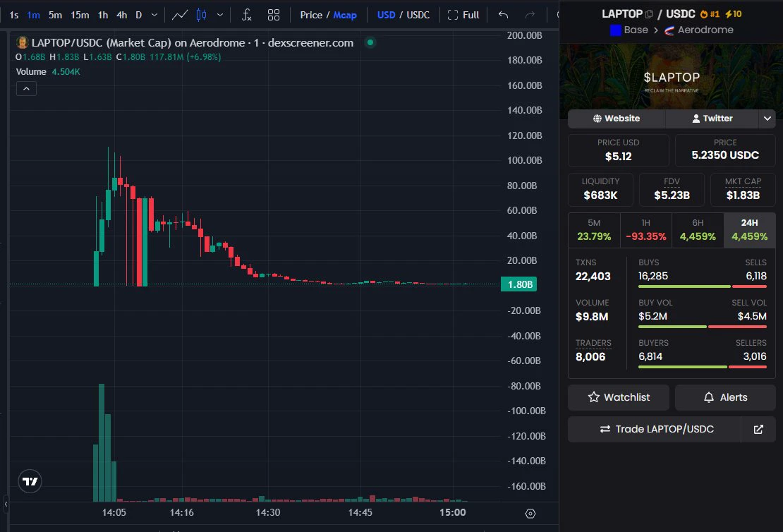Click the Volume 4.504K indicator label

pyautogui.click(x=48, y=71)
